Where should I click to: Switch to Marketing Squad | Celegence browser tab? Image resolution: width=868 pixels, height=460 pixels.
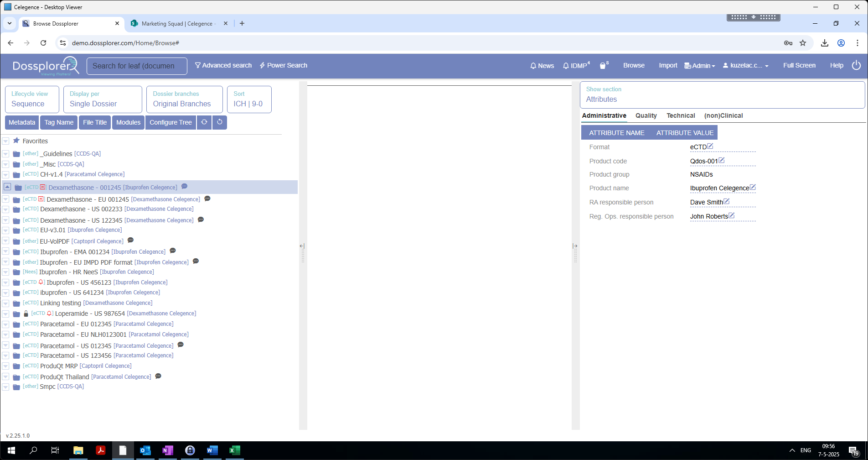[178, 24]
